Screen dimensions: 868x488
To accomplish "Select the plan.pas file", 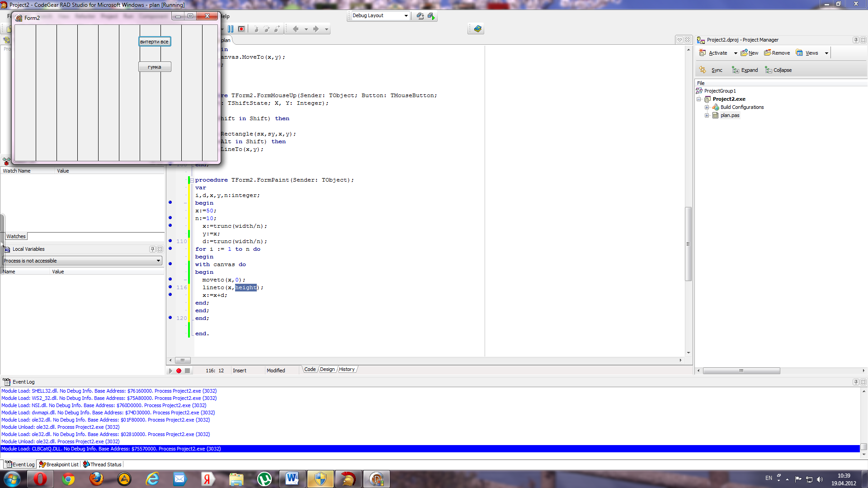I will click(730, 115).
